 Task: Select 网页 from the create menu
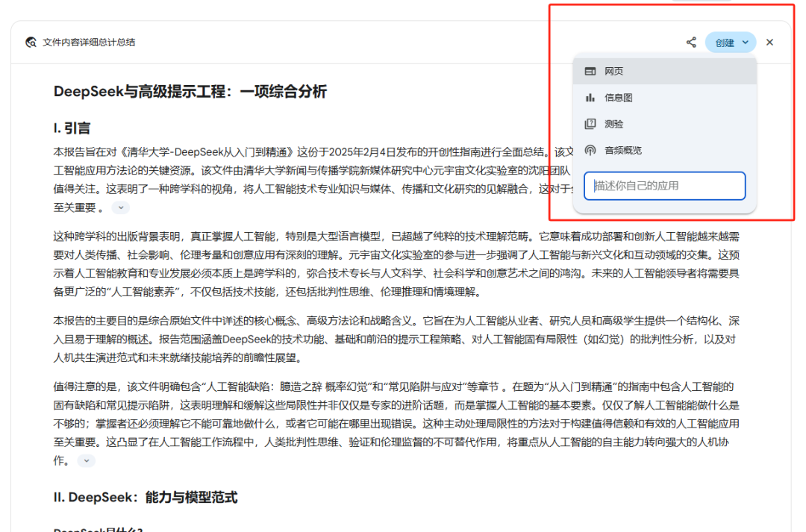[x=665, y=71]
